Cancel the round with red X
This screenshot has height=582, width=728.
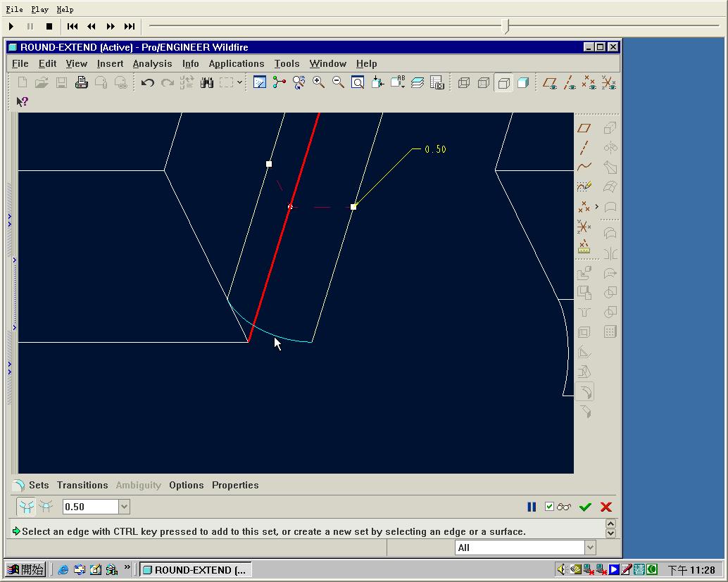(x=606, y=507)
